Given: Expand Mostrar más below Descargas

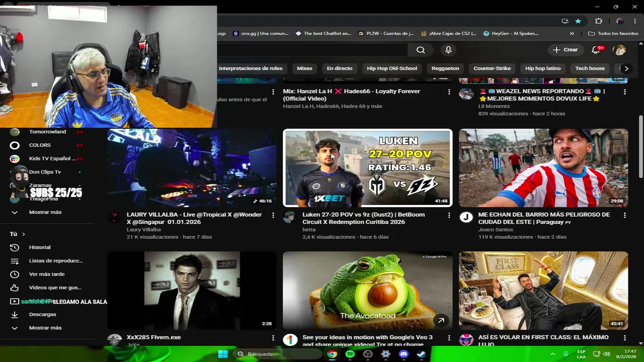Looking at the screenshot, I should click(x=44, y=328).
